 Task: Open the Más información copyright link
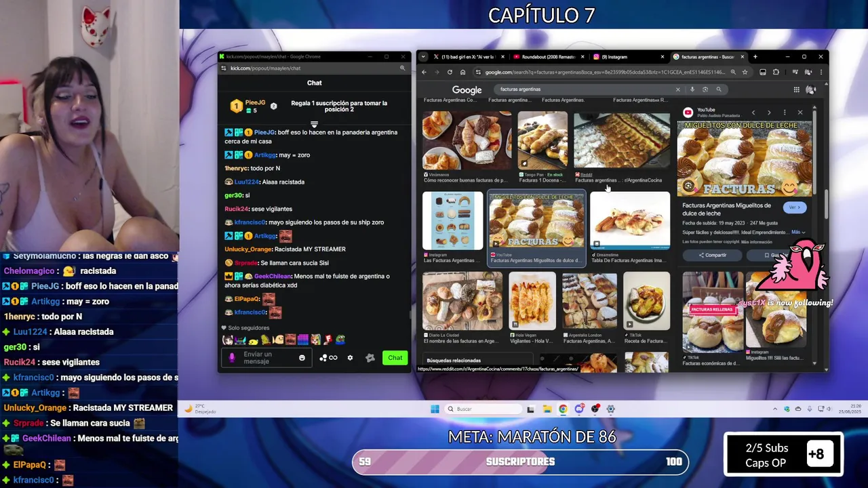click(756, 242)
